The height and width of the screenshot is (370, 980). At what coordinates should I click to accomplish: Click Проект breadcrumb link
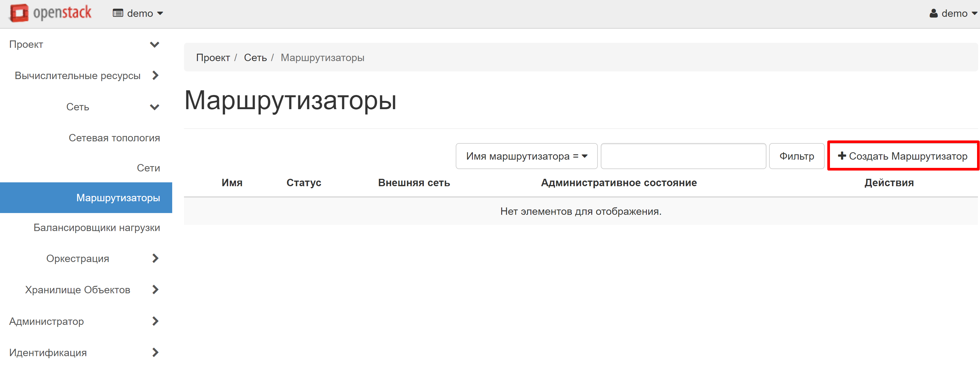click(x=213, y=57)
